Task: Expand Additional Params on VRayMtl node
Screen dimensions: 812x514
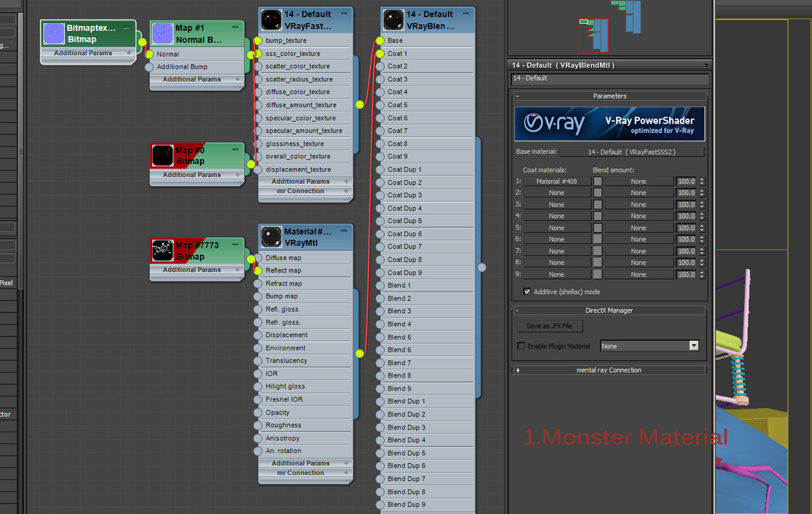Action: 305,463
